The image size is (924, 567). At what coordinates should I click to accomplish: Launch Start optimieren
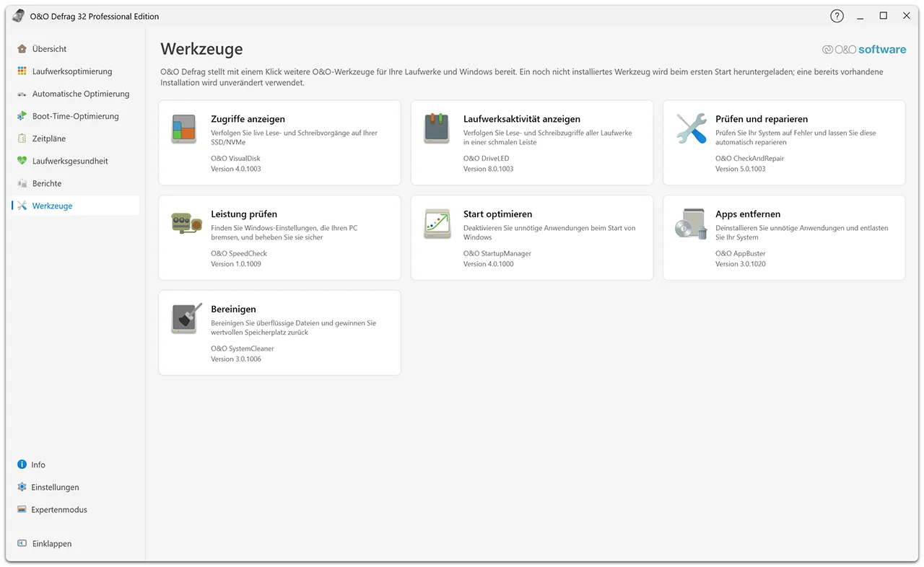pos(532,238)
